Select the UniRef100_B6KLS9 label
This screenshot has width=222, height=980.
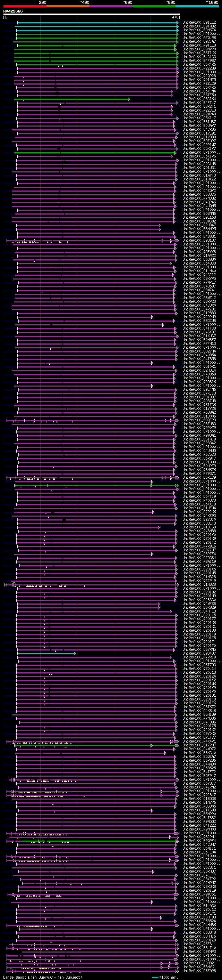tap(199, 477)
